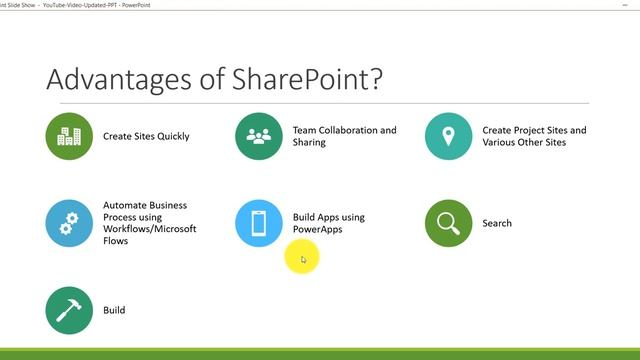This screenshot has height=360, width=640.
Task: Select the 'Build' label next to hammer
Action: [x=114, y=310]
